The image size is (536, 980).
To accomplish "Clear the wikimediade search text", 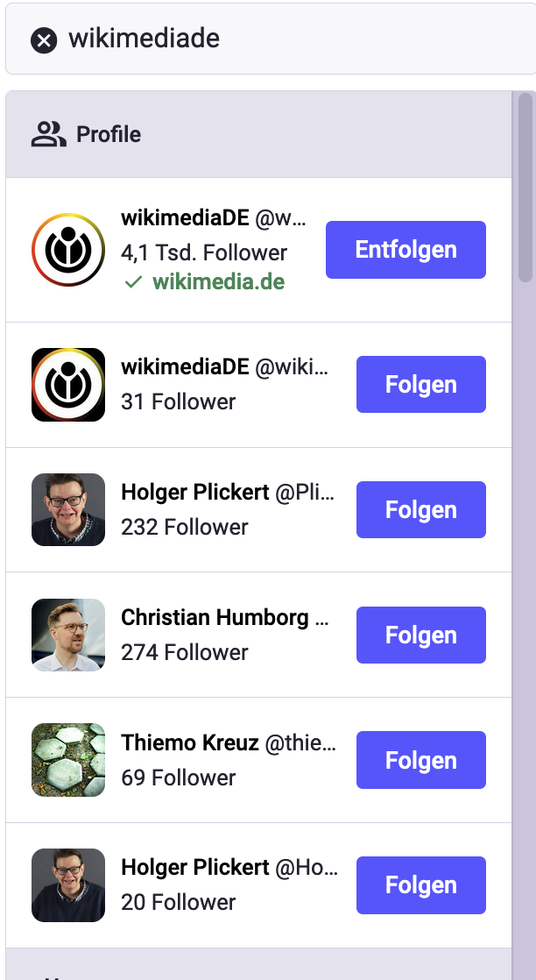I will point(44,39).
